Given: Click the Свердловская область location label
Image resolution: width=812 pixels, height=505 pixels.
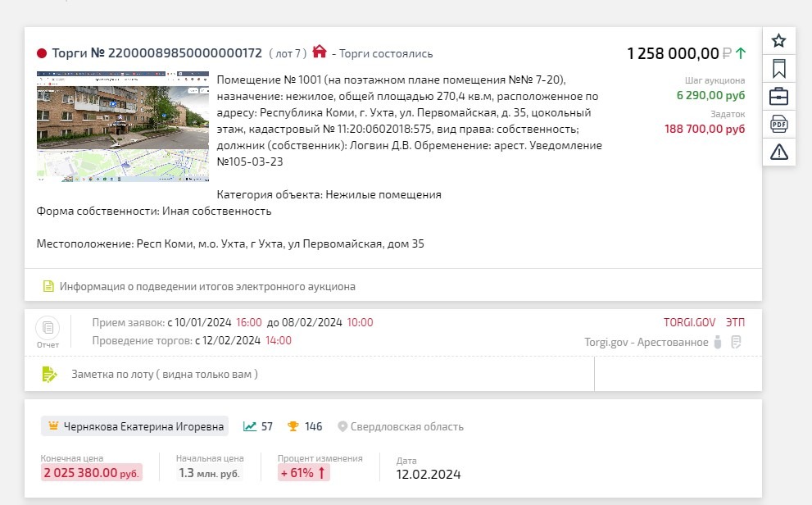Looking at the screenshot, I should pos(407,426).
